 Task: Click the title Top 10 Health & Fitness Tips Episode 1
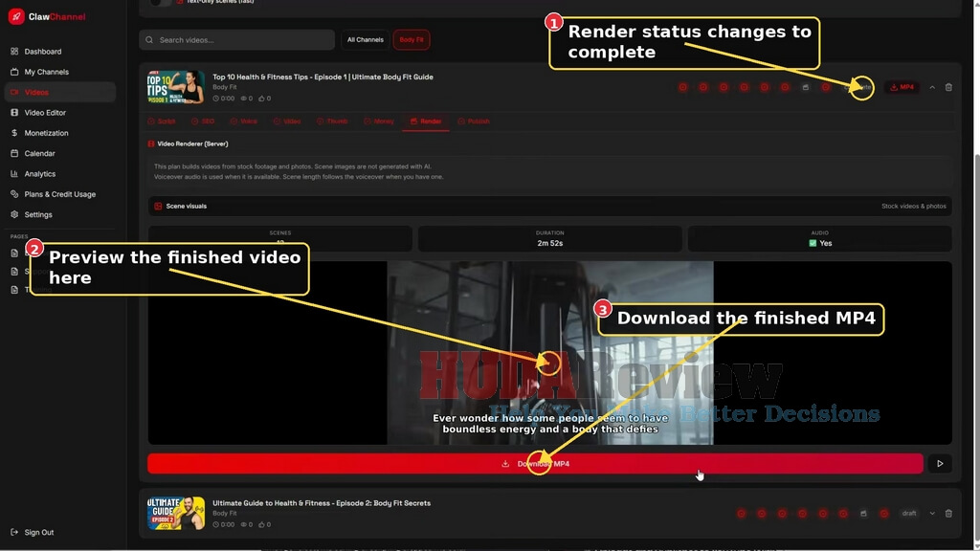click(323, 77)
